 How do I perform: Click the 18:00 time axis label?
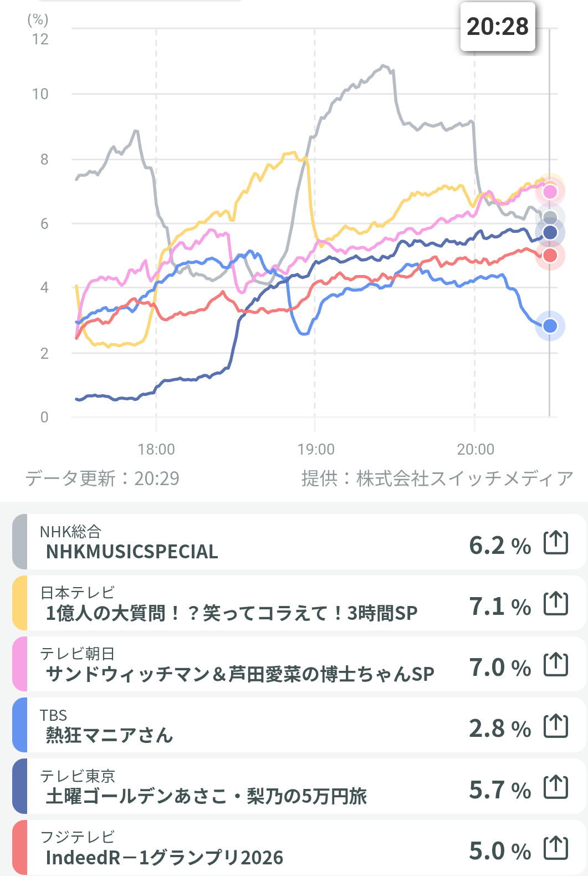point(156,449)
